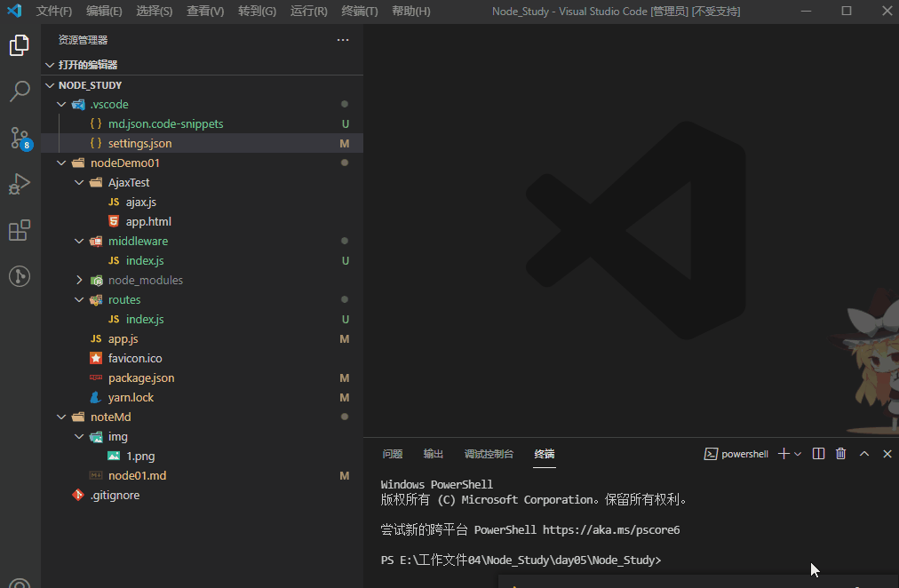Collapse the middleware folder
Image resolution: width=899 pixels, height=588 pixels.
click(x=79, y=241)
